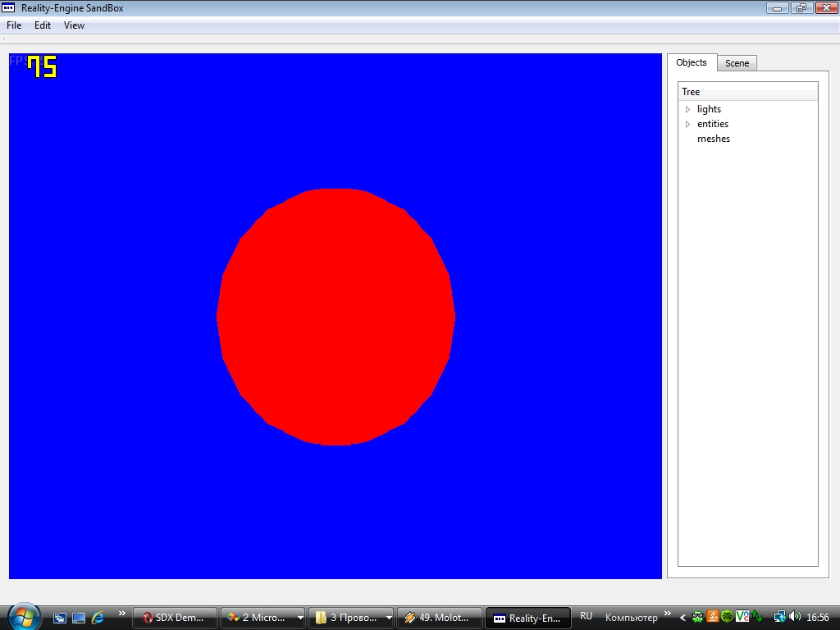Click the Tree column header
840x630 pixels.
pos(747,92)
